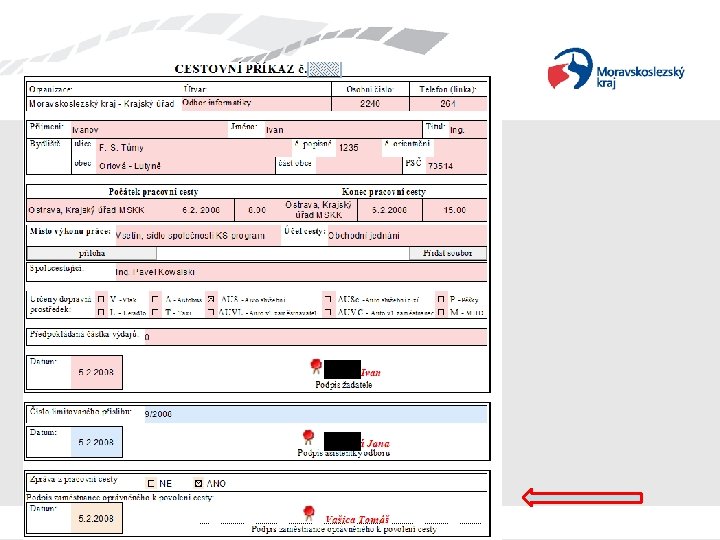Click the Podpis asistentky odboru label
This screenshot has height=540, width=720.
pyautogui.click(x=343, y=453)
